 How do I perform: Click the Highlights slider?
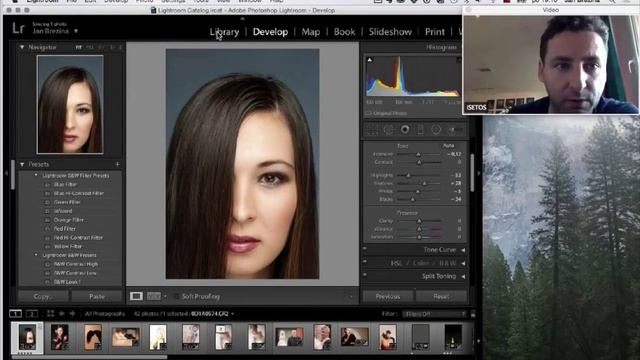tap(419, 175)
